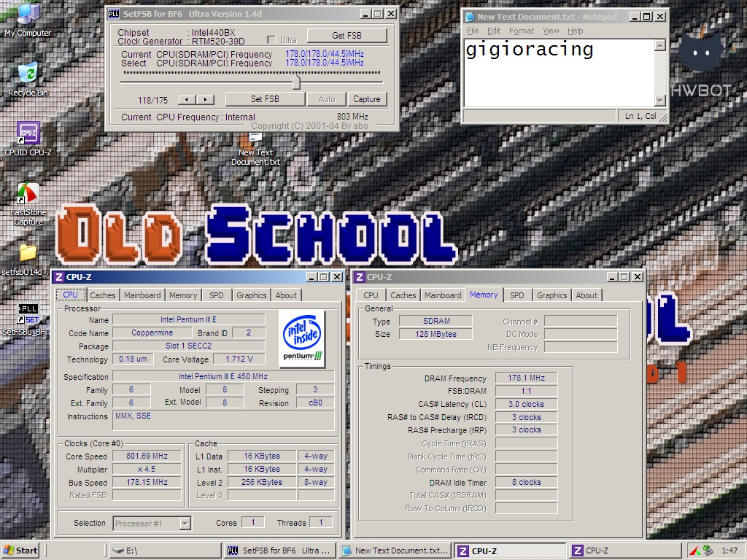Click the 801.69 MHz core speed value
The image size is (747, 560).
pos(147,456)
